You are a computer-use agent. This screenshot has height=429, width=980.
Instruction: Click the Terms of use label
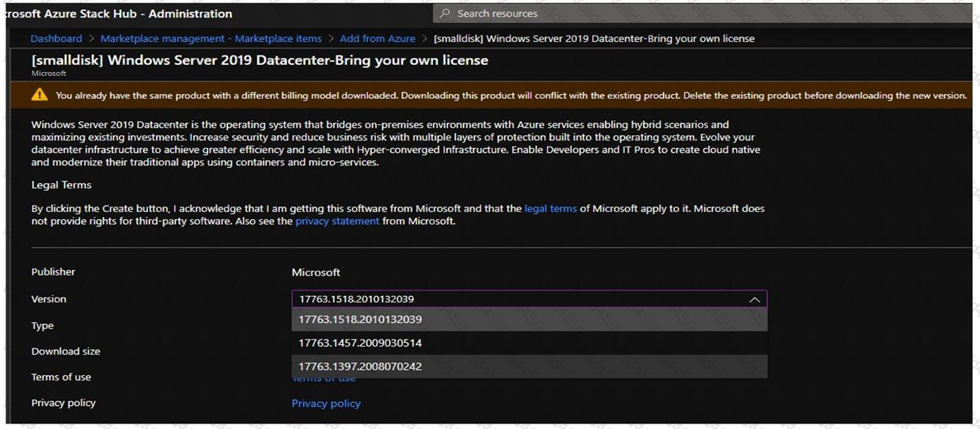point(61,377)
